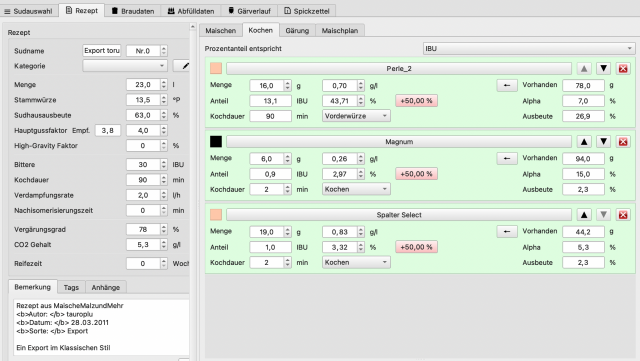The width and height of the screenshot is (640, 361).
Task: Click Perle_2 Vorhanden 78,0 field
Action: tap(583, 85)
